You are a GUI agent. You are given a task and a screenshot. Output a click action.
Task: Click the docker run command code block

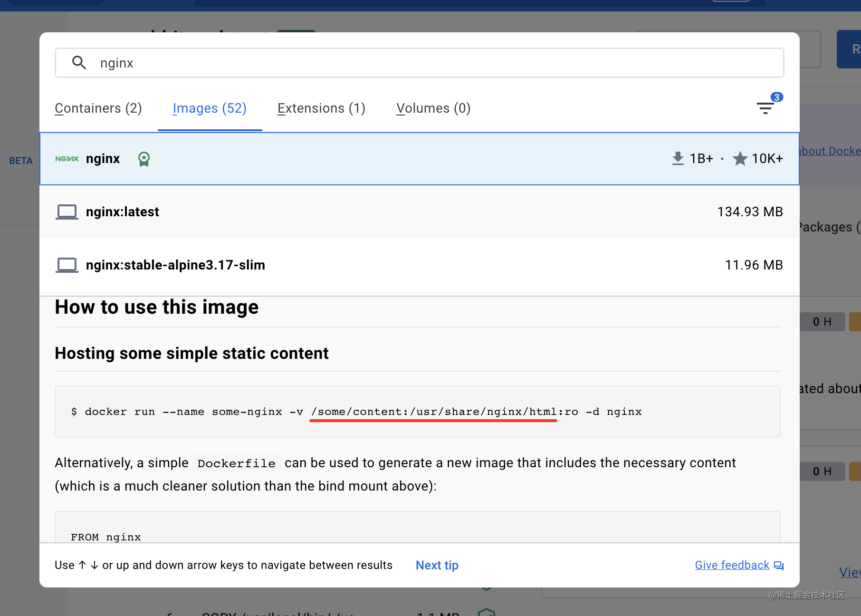pos(417,412)
